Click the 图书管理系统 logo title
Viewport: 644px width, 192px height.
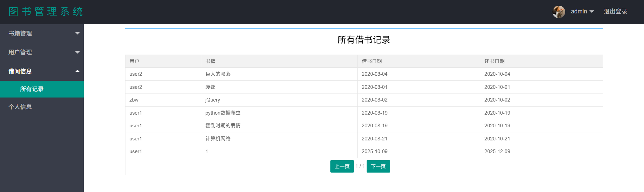[46, 11]
